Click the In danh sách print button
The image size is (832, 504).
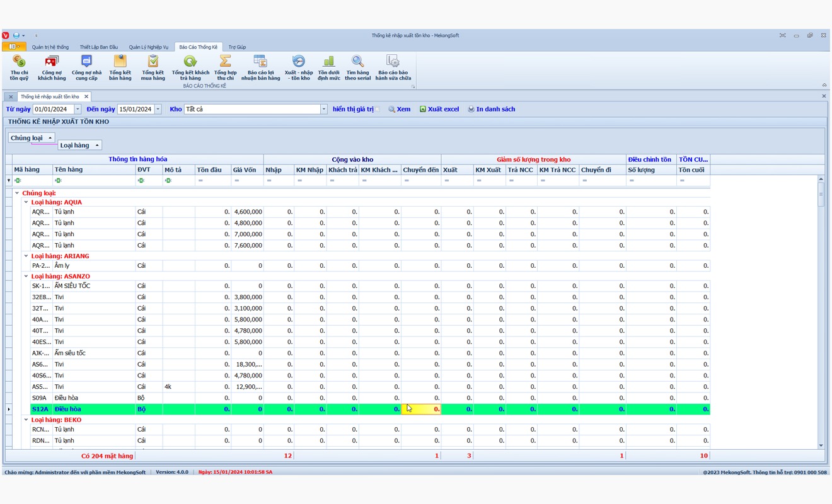click(x=491, y=110)
